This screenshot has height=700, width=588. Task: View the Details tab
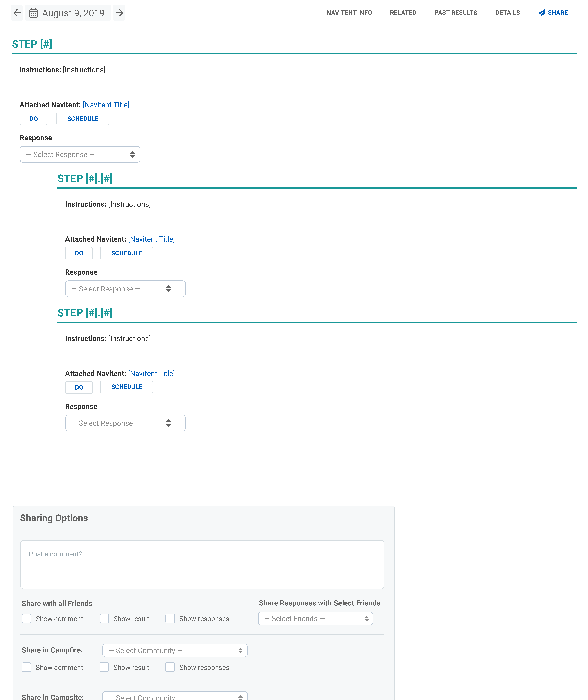coord(507,13)
